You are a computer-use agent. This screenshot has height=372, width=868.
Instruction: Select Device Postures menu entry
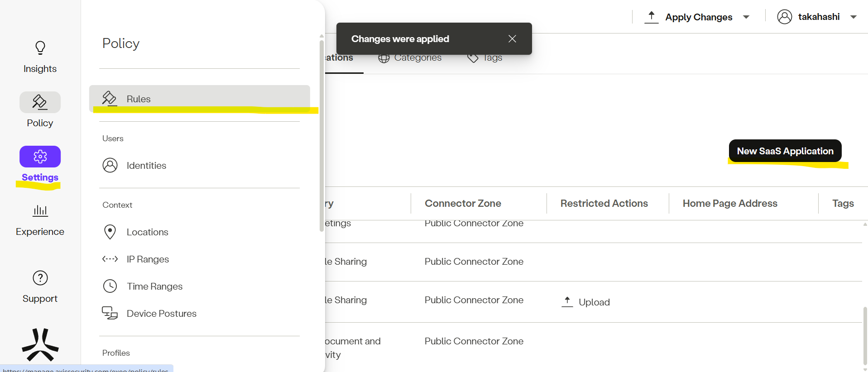(x=161, y=314)
